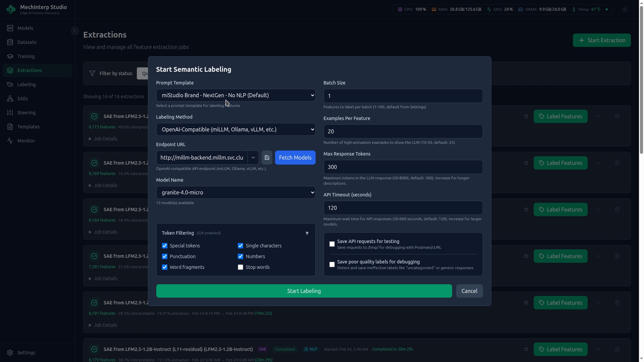This screenshot has height=362, width=644.
Task: Click Label Features on the 8,181 features row
Action: (x=560, y=303)
